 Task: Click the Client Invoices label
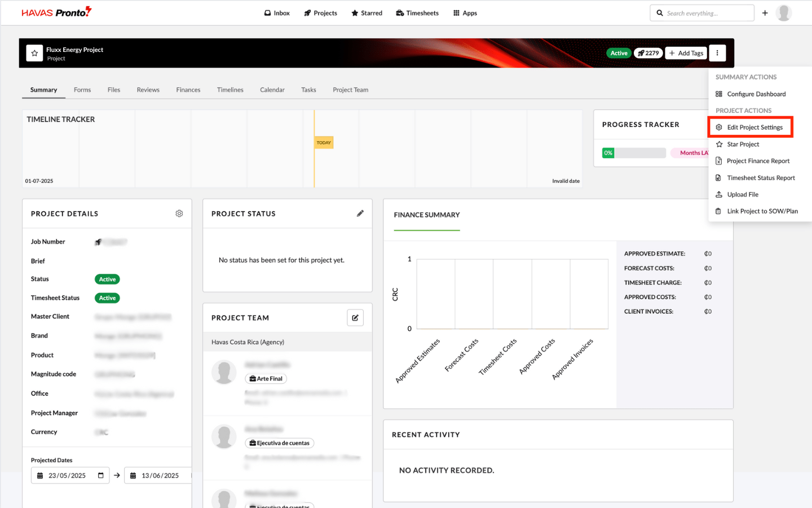click(x=648, y=312)
